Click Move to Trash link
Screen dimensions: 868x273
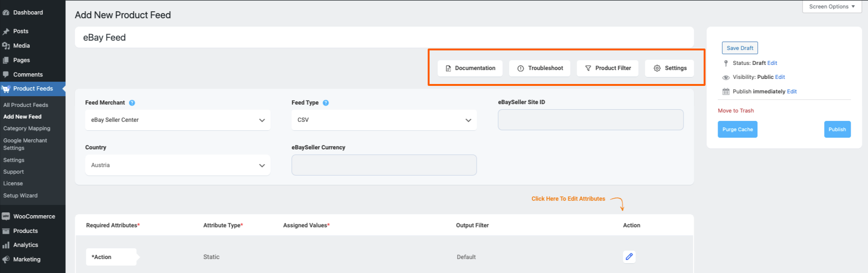pos(736,111)
